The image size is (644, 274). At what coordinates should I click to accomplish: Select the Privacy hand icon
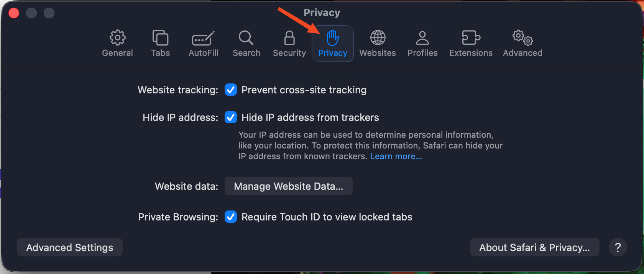[x=333, y=38]
